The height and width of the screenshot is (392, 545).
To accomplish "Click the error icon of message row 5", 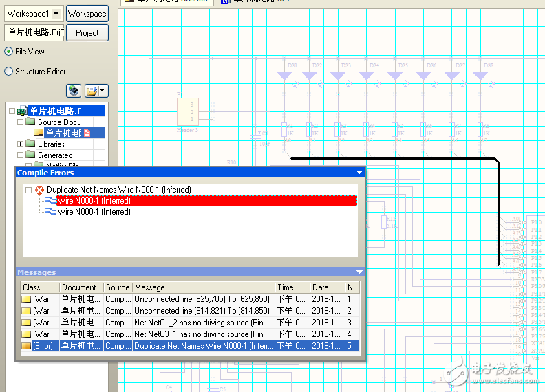I will coord(26,346).
